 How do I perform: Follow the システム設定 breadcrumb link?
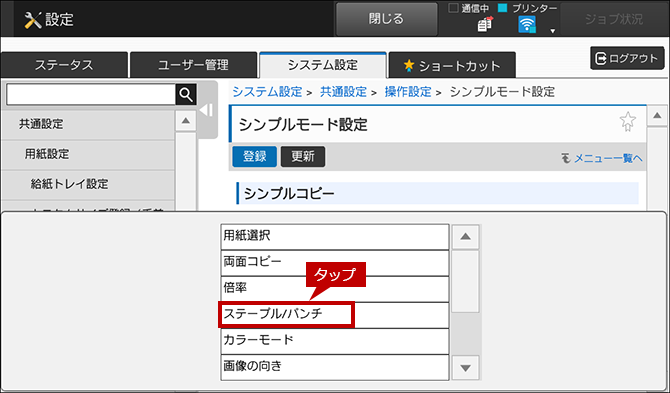[x=267, y=92]
